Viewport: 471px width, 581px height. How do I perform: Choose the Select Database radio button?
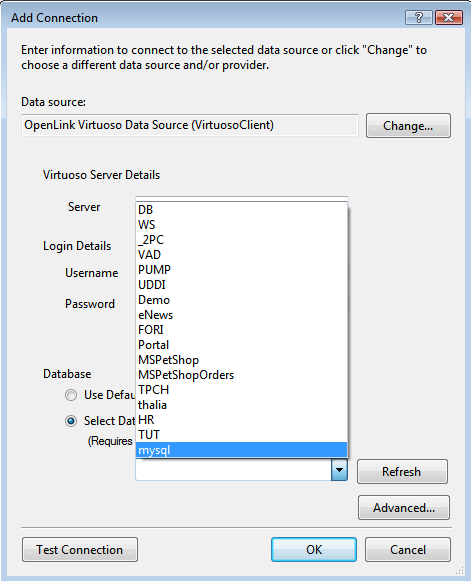click(x=71, y=421)
